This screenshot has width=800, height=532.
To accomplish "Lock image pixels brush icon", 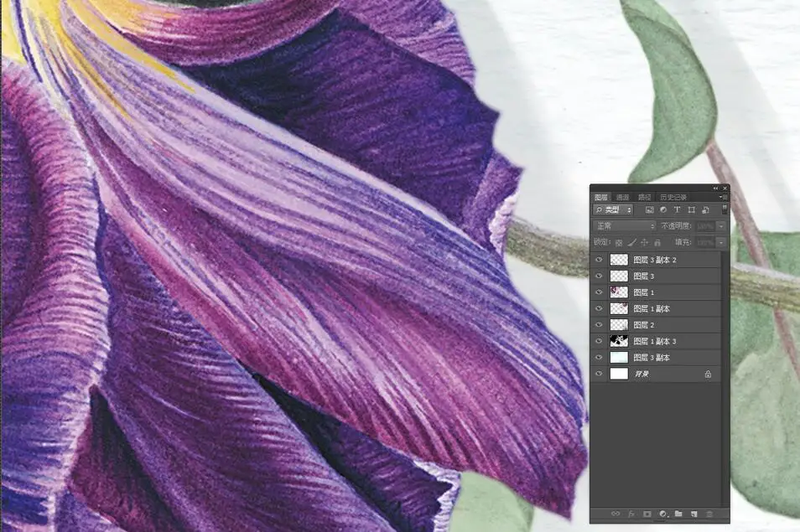I will pos(631,243).
